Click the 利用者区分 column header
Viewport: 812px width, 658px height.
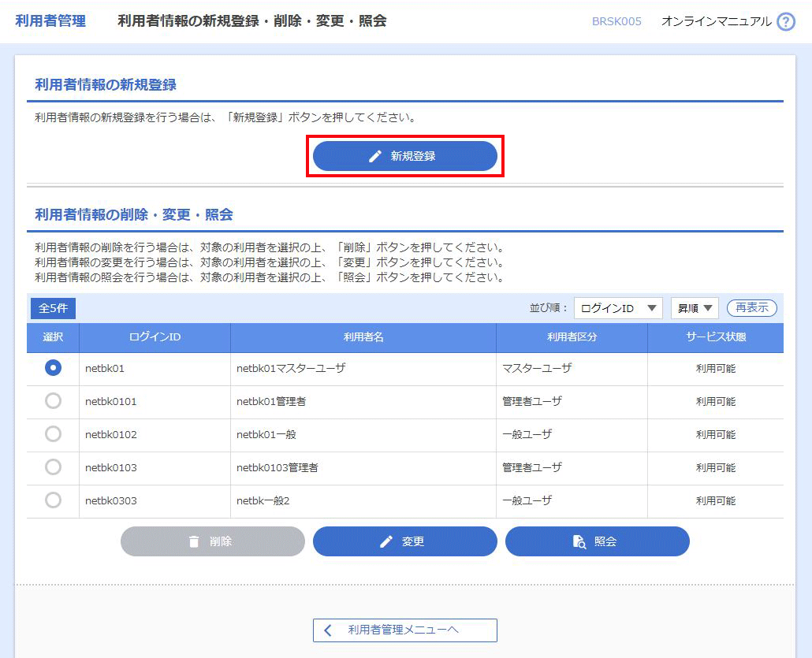(572, 337)
